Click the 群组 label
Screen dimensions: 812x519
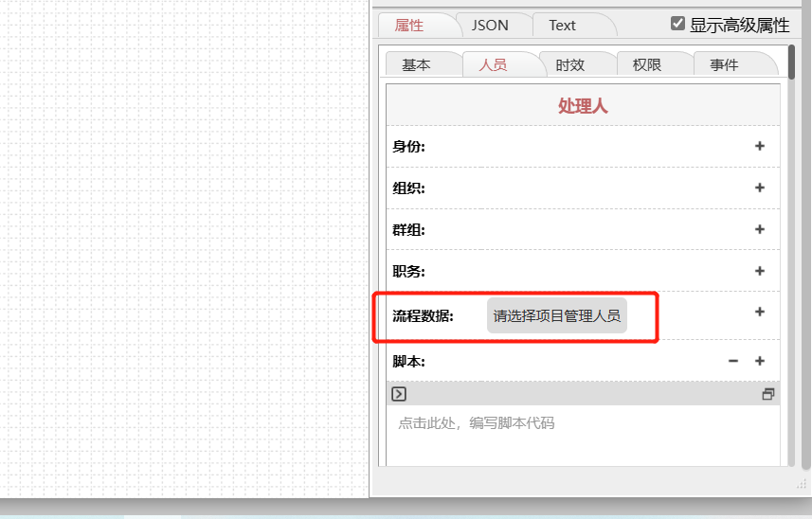coord(408,229)
